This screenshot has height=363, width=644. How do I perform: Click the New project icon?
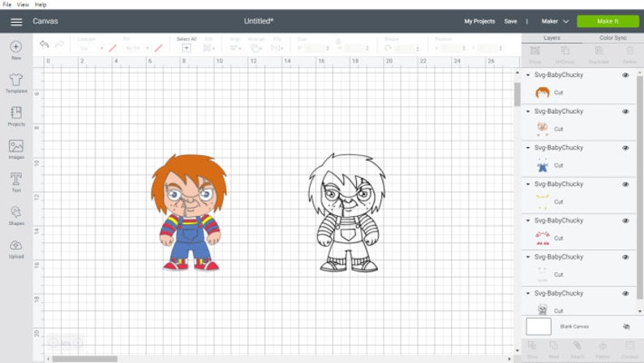[16, 47]
